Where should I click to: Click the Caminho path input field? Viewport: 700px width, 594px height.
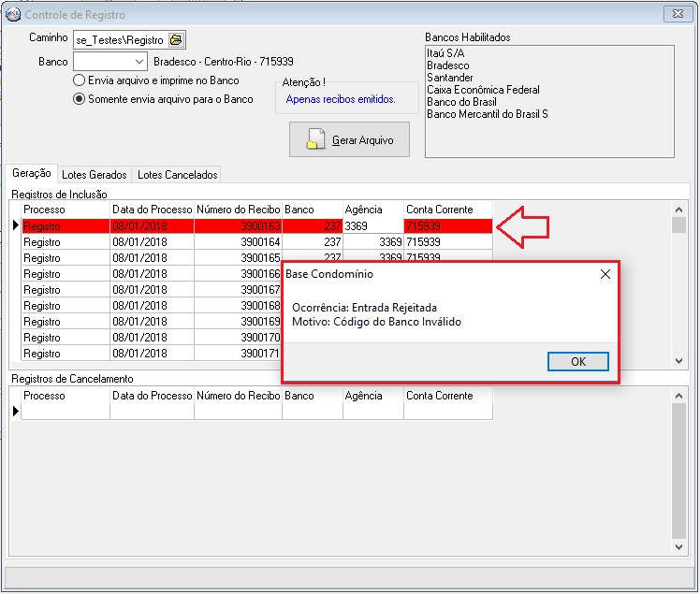click(120, 40)
